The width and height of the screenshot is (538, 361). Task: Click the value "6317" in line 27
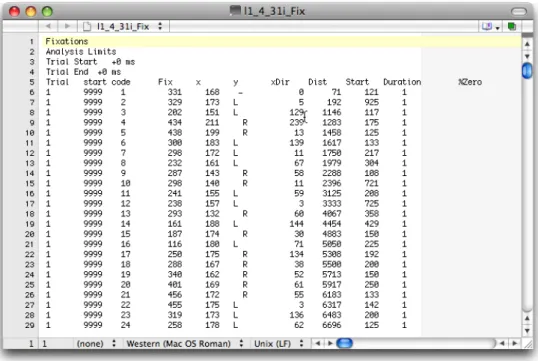[332, 305]
